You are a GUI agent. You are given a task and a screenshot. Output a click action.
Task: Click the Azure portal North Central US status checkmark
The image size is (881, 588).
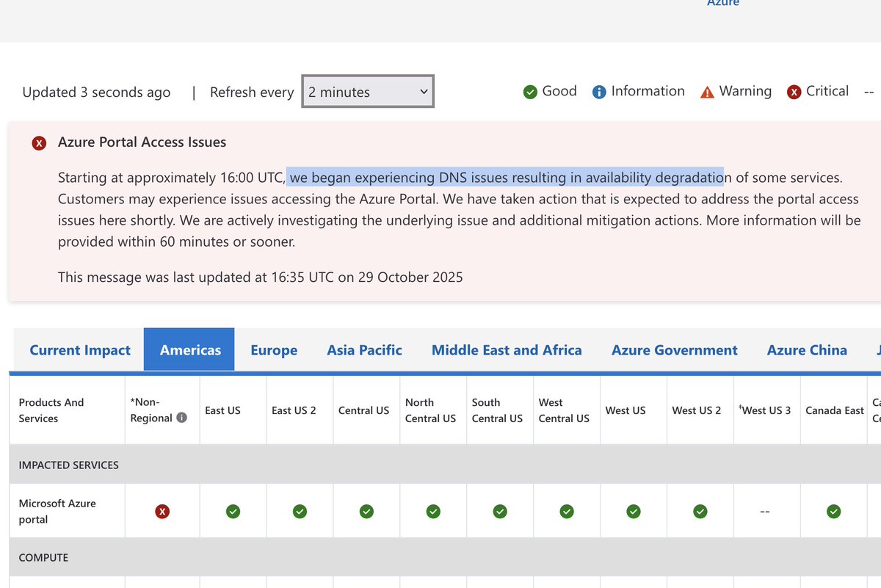point(433,511)
